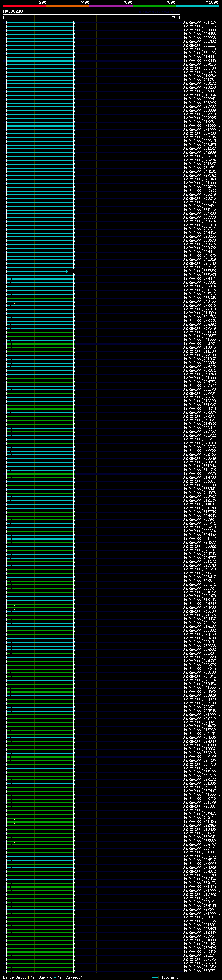Select hit UniRef100_Q4D455

click(199, 301)
